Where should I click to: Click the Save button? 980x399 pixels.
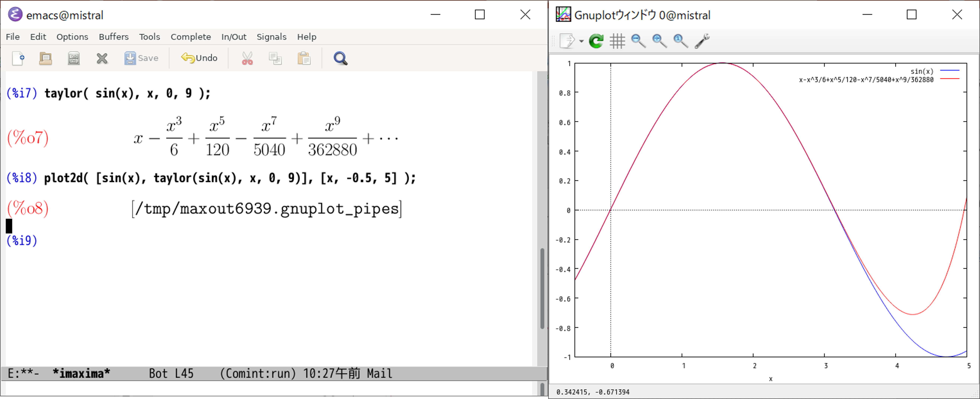(x=141, y=58)
